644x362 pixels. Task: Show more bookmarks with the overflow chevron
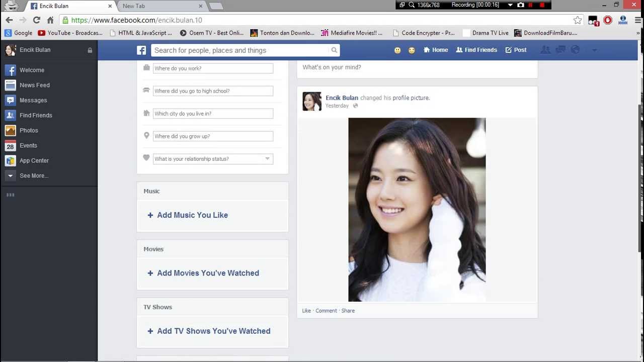tap(638, 33)
